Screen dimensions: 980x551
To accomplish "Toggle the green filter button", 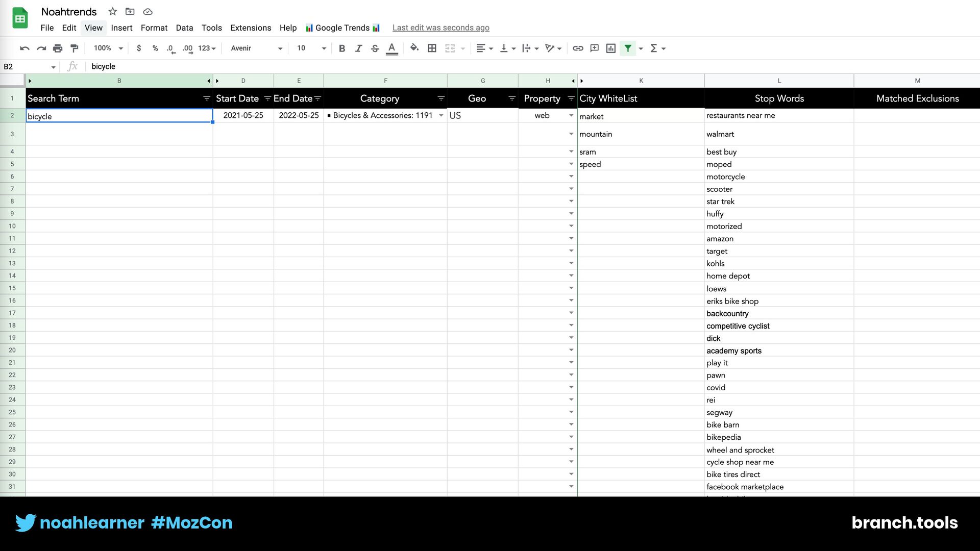I will point(628,48).
